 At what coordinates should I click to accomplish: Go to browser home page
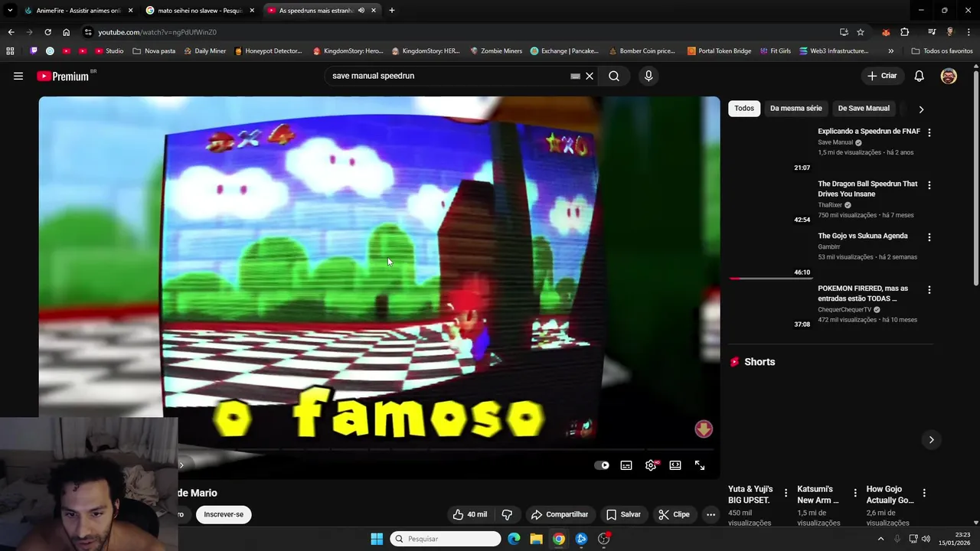(x=66, y=32)
